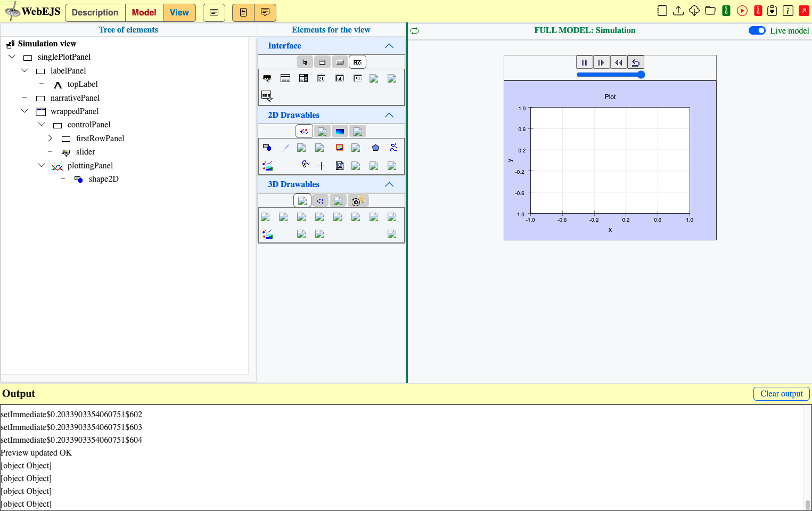Click the upload icon in top toolbar
The width and height of the screenshot is (812, 511).
tap(678, 11)
